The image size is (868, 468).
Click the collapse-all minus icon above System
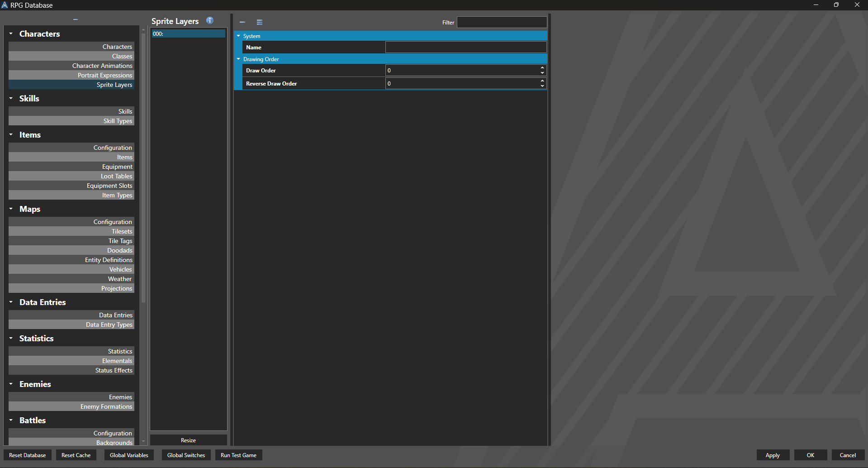click(x=242, y=22)
